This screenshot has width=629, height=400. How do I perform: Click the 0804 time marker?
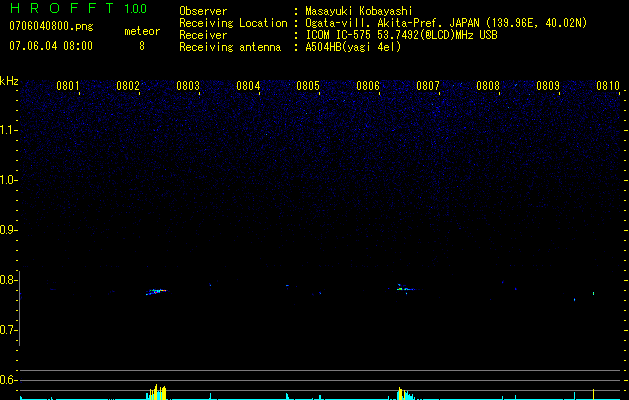(x=248, y=85)
